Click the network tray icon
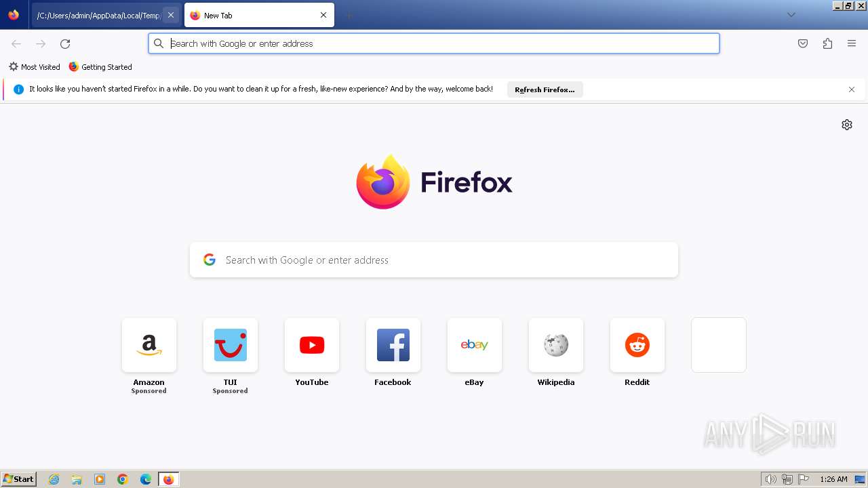Viewport: 868px width, 488px height. [x=787, y=479]
